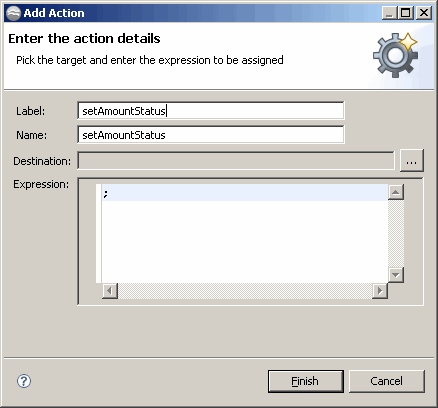Click the Add Action title bar app icon
The image size is (438, 408).
pyautogui.click(x=13, y=13)
